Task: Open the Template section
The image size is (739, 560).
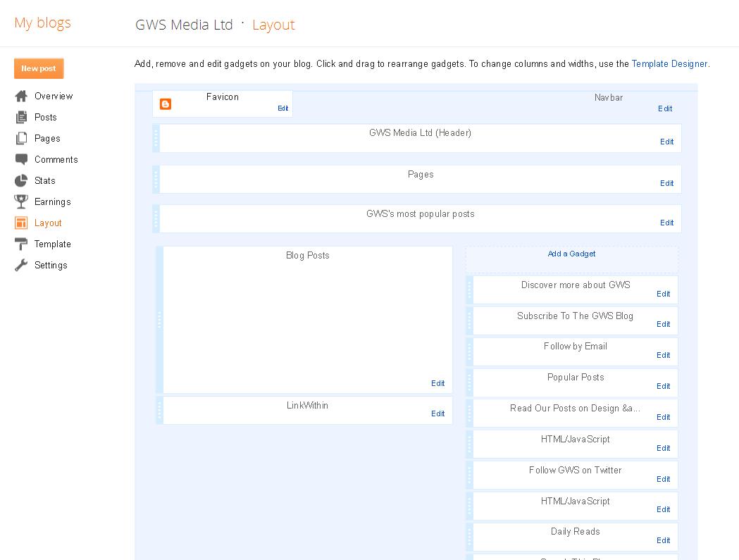Action: point(52,244)
